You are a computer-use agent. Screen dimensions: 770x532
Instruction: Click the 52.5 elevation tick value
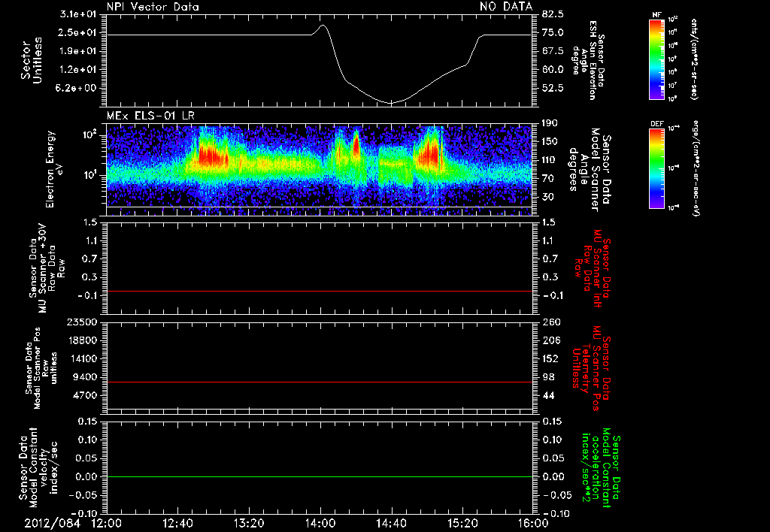coord(553,89)
